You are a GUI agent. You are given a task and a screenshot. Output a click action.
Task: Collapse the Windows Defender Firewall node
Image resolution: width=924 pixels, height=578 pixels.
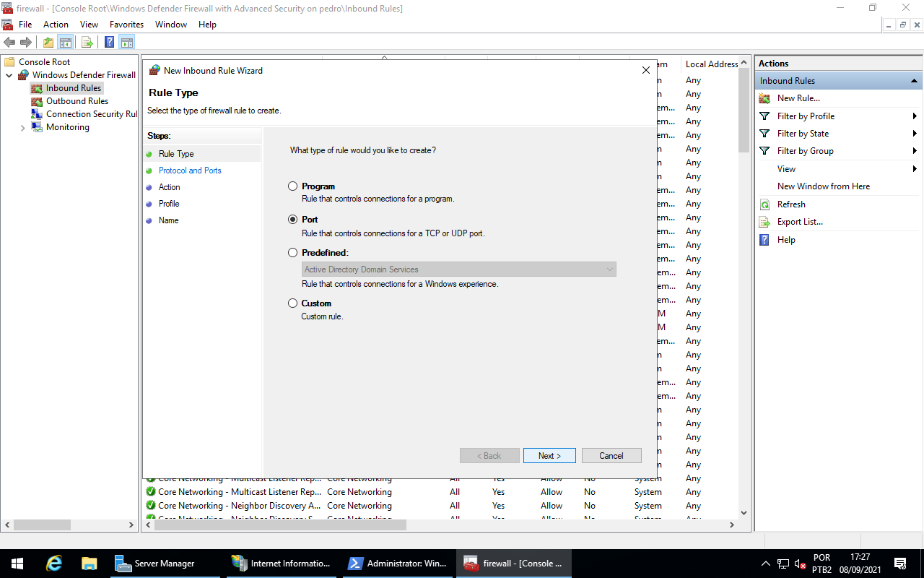(9, 75)
